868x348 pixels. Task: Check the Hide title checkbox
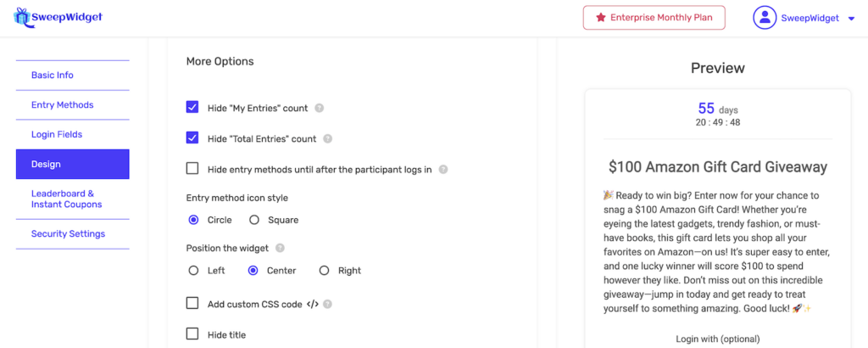[x=192, y=334]
